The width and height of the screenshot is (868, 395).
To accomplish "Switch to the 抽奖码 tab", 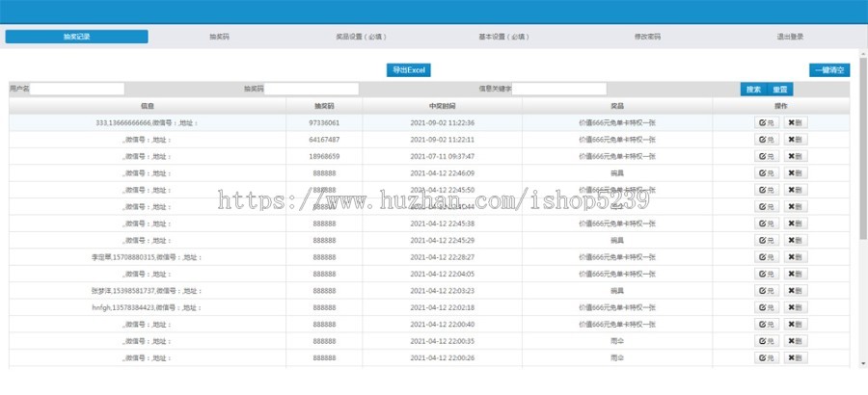I will [x=219, y=37].
